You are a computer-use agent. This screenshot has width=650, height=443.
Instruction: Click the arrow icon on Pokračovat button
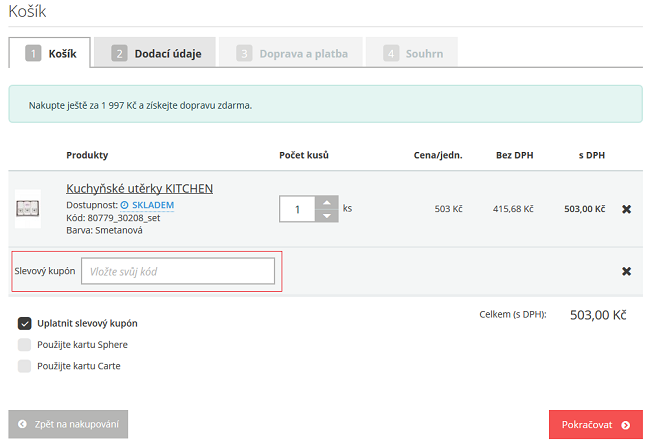coord(625,425)
